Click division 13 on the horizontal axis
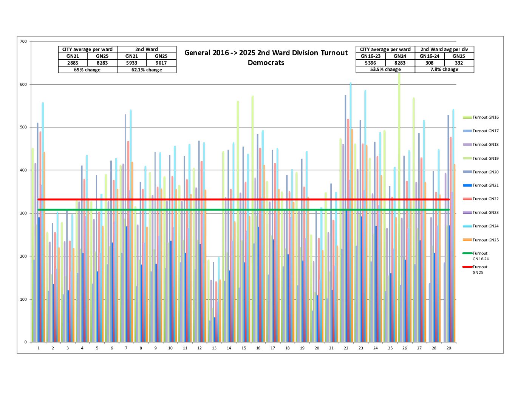Screen dimensions: 532x411 tap(214, 348)
